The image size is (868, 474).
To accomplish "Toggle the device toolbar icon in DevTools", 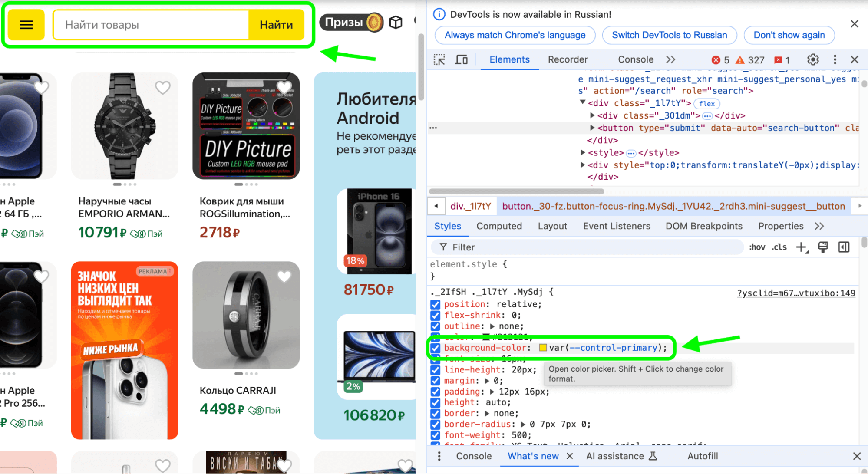I will pos(461,59).
